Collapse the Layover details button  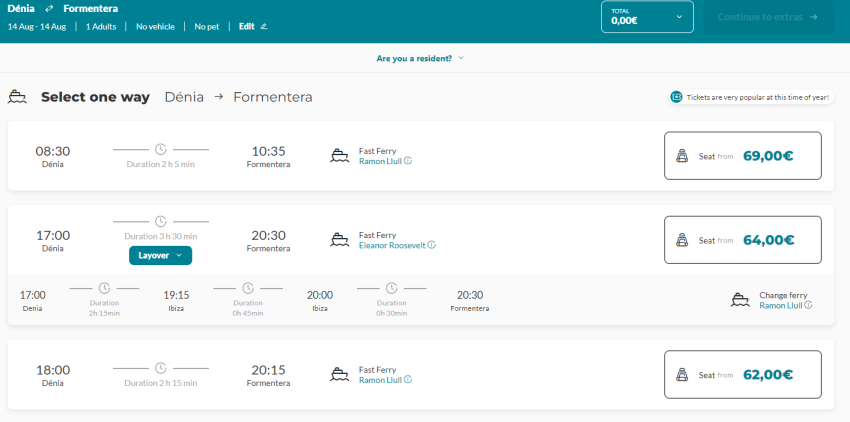(x=160, y=256)
